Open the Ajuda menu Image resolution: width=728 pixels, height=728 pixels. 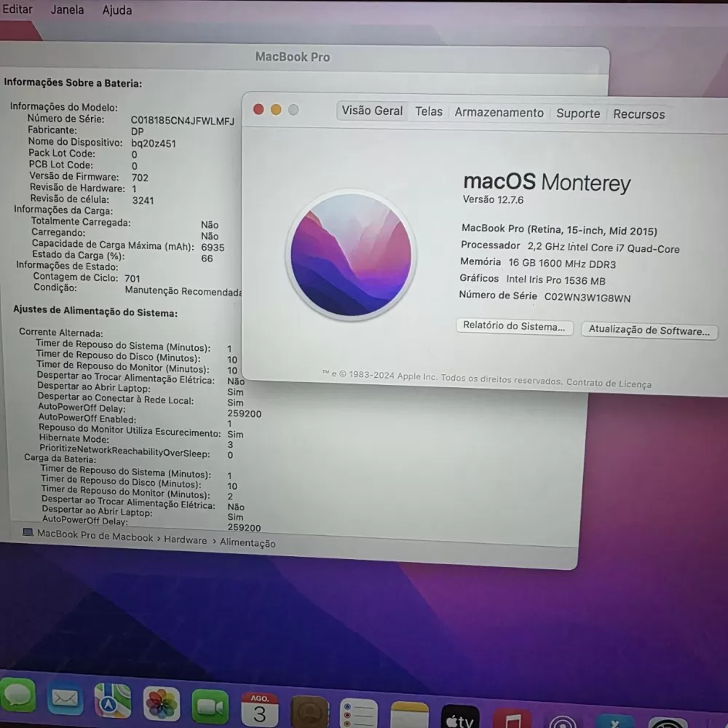(x=117, y=10)
